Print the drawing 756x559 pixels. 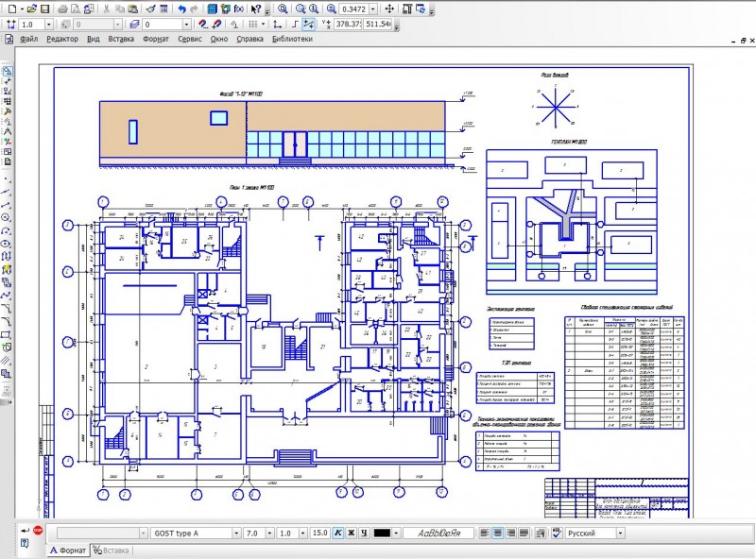pos(62,8)
